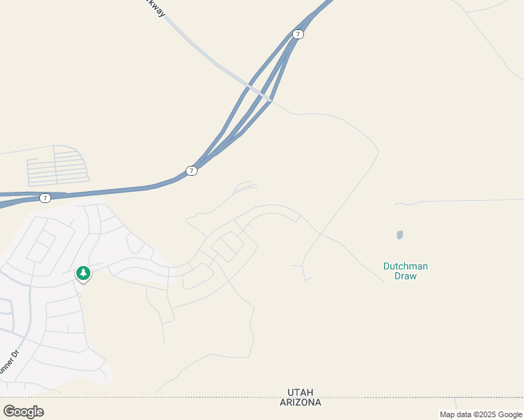This screenshot has height=420, width=524.
Task: Select the thin road running east past Dutchman Draw
Action: coord(458,202)
